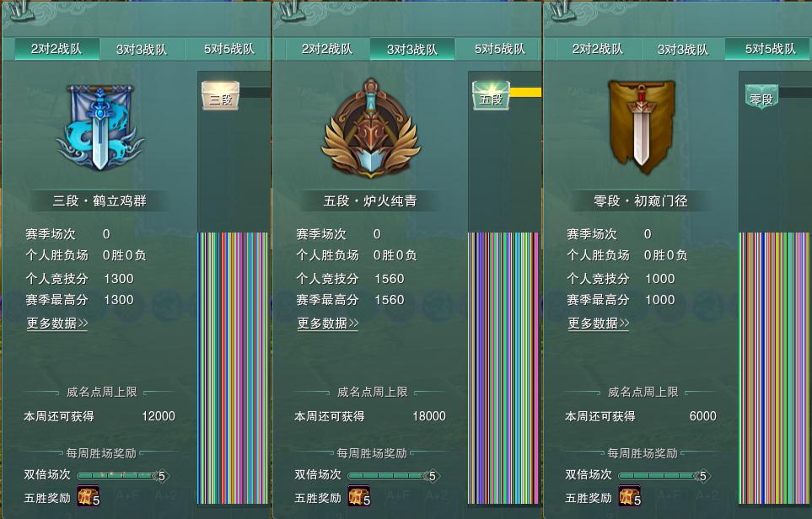
Task: Click 双倍场次 progress bar in right panel
Action: 664,475
